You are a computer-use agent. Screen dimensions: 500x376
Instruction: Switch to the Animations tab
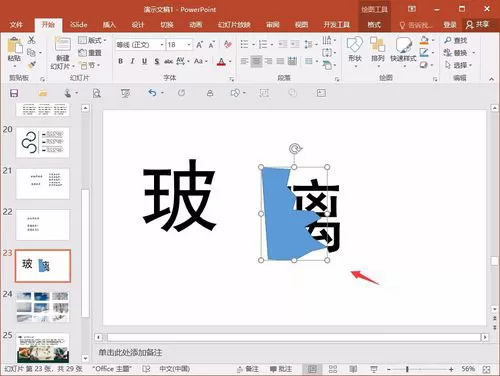196,24
